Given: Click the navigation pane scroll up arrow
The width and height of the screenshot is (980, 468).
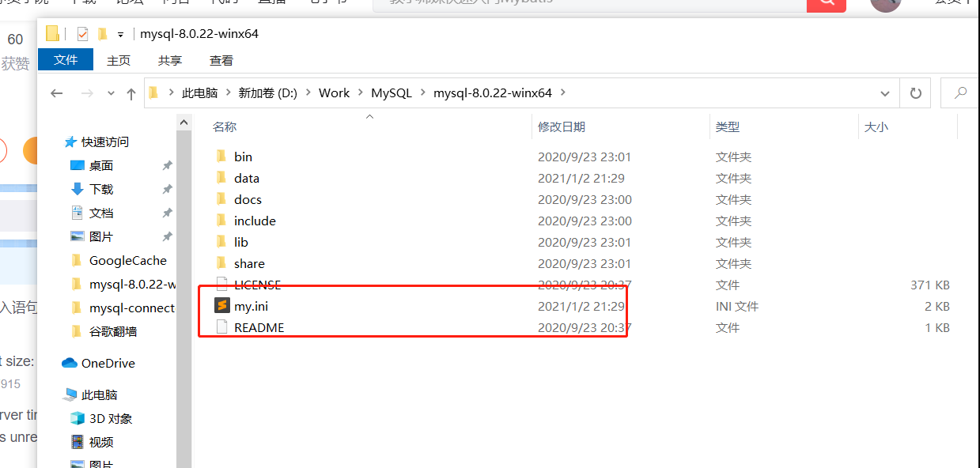Looking at the screenshot, I should point(184,123).
